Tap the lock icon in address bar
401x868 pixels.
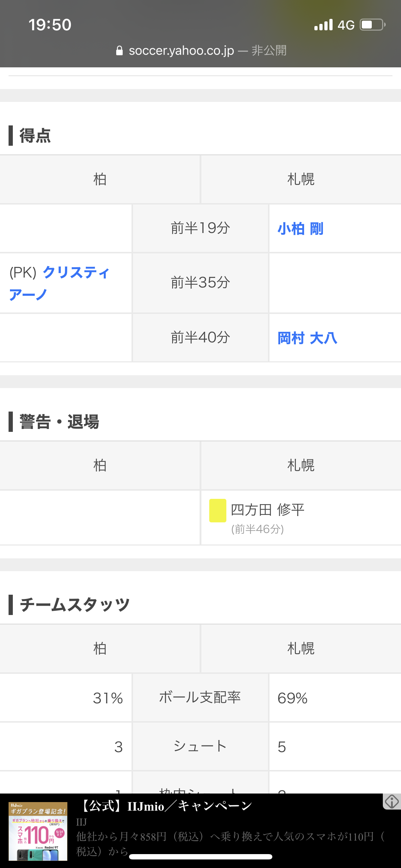tap(119, 51)
